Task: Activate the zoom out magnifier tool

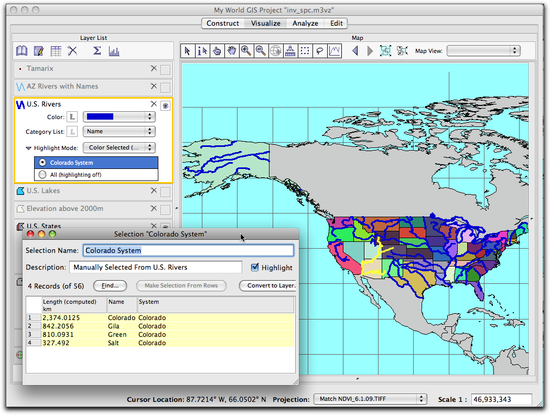Action: [261, 51]
